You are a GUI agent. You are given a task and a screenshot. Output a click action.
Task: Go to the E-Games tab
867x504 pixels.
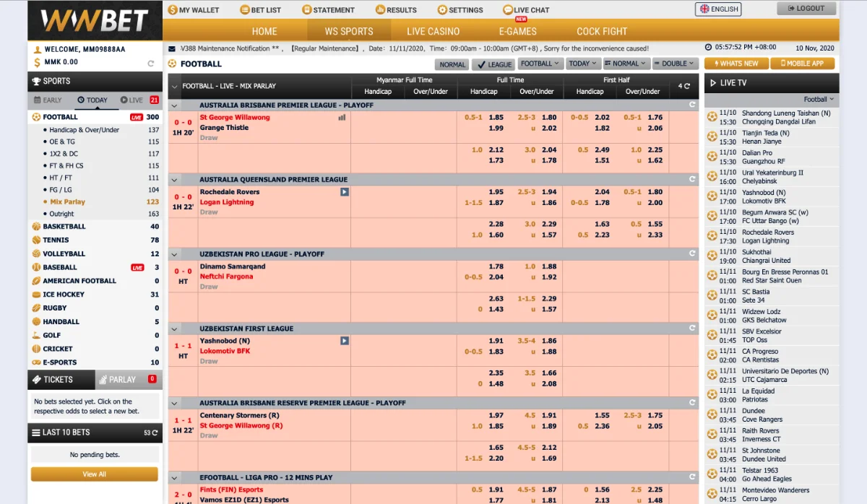point(517,31)
